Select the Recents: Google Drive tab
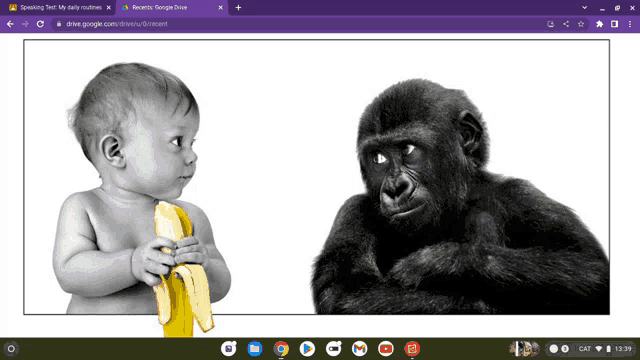This screenshot has width=640, height=360. point(171,7)
